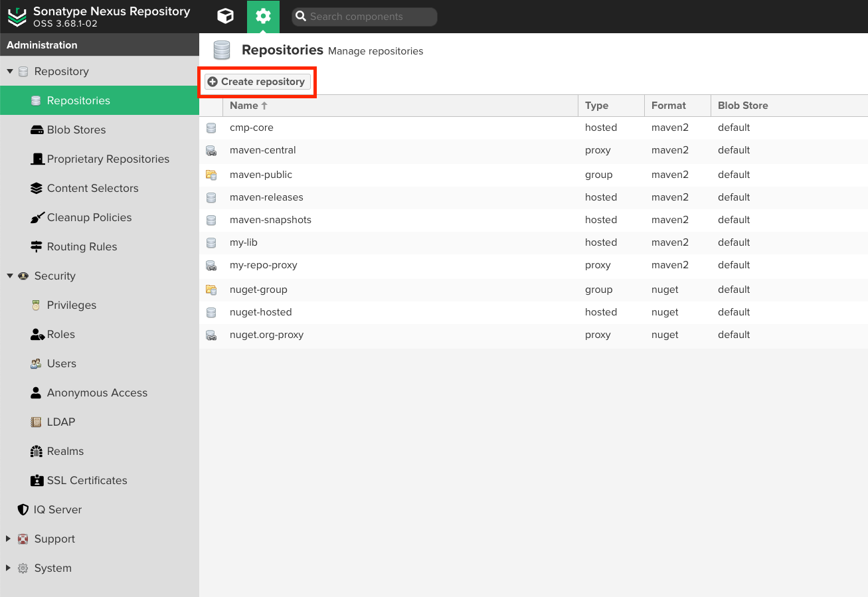Click the Repositories database icon in sidebar

37,101
